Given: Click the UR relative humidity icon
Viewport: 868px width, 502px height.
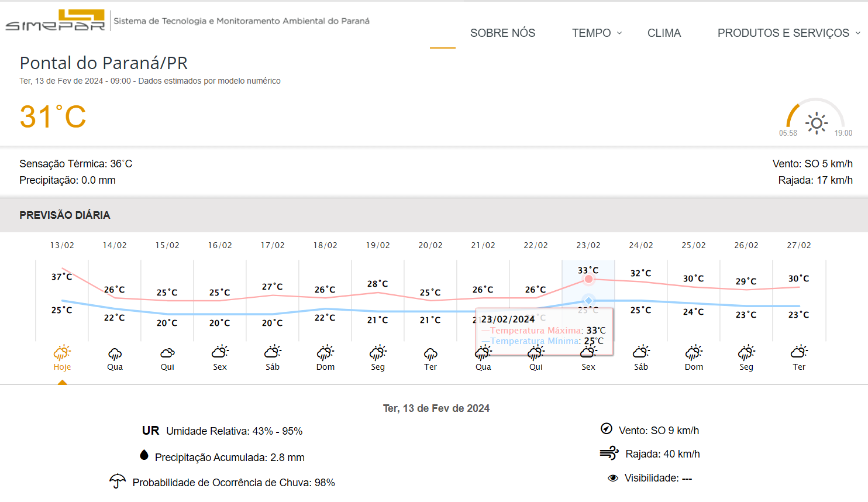Looking at the screenshot, I should pos(150,431).
